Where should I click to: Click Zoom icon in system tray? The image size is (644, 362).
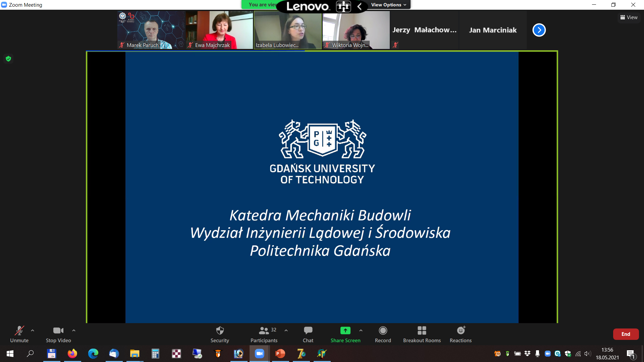click(x=548, y=354)
